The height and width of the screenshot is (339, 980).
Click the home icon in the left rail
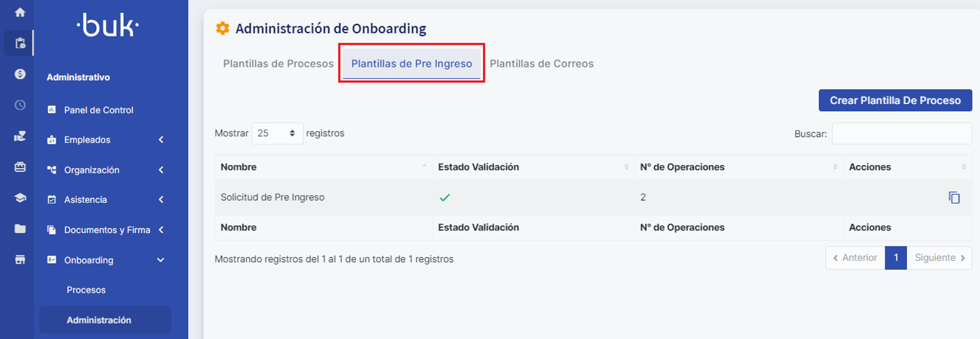[x=20, y=12]
